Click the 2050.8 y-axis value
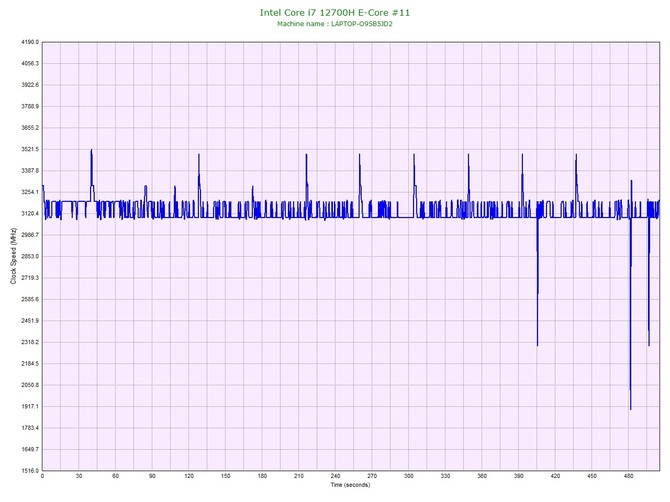The width and height of the screenshot is (670, 502). pos(30,385)
